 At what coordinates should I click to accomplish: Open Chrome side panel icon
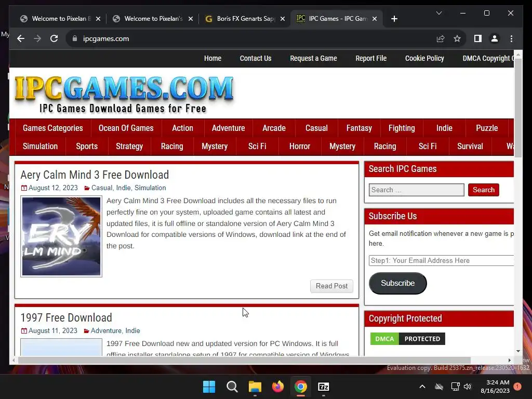click(x=478, y=38)
